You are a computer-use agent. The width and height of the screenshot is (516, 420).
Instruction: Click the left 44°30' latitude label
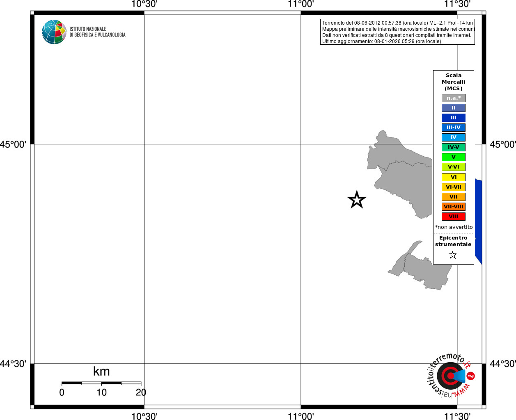13,364
